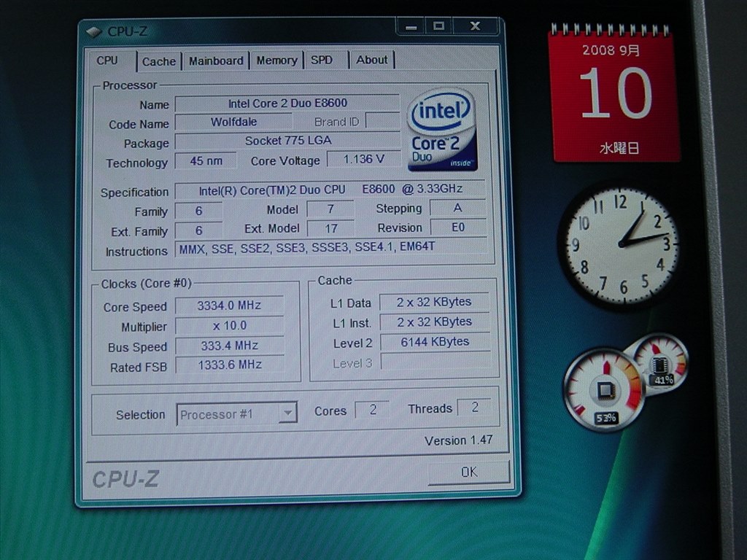Click the Name field 'Intel Core 2 Duo E8600'
Screen dimensions: 747x560
coord(287,104)
